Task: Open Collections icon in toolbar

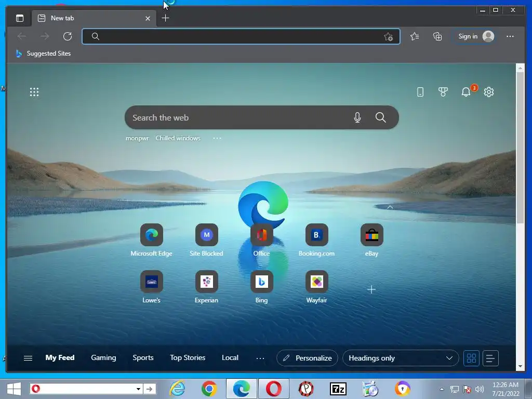Action: 437,36
